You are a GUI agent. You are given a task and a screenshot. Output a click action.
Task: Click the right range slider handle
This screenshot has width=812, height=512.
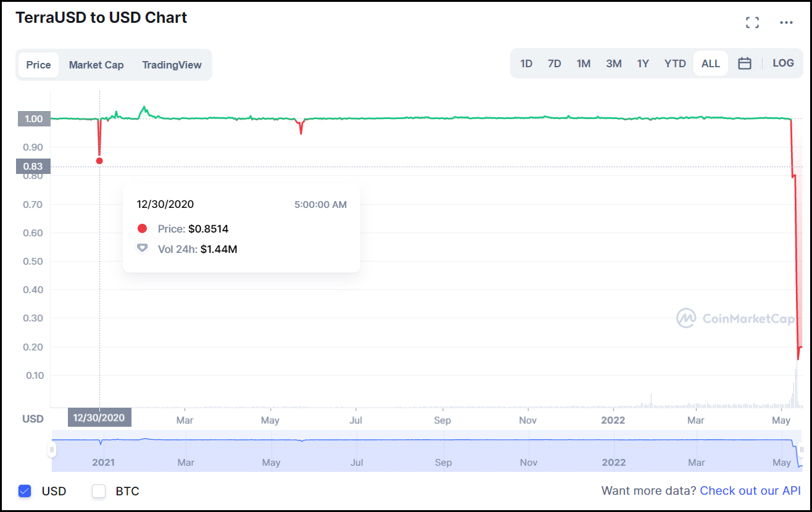[801, 450]
